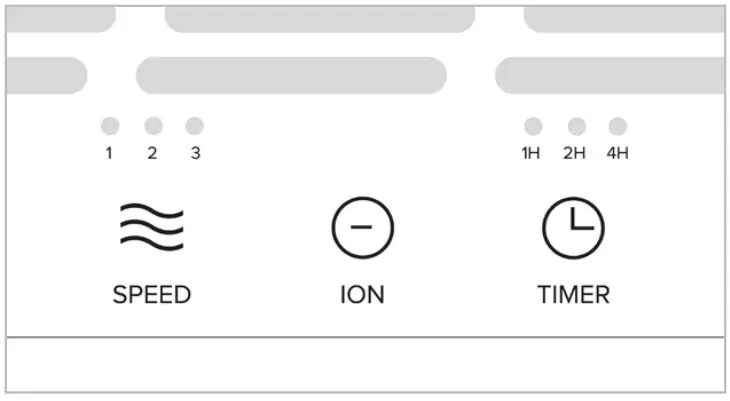The width and height of the screenshot is (730, 401).
Task: Click the SPEED text label
Action: tap(152, 295)
